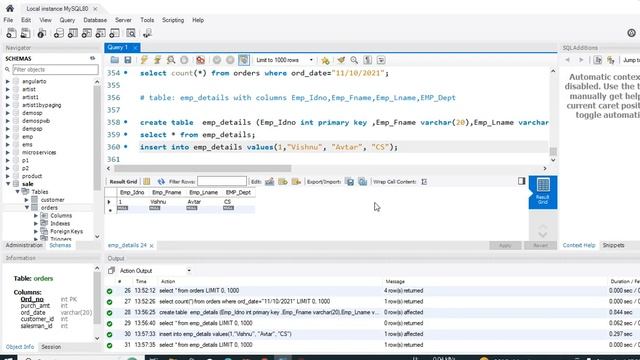This screenshot has height=360, width=640.
Task: Click the Emp_Fname column header
Action: (x=167, y=192)
